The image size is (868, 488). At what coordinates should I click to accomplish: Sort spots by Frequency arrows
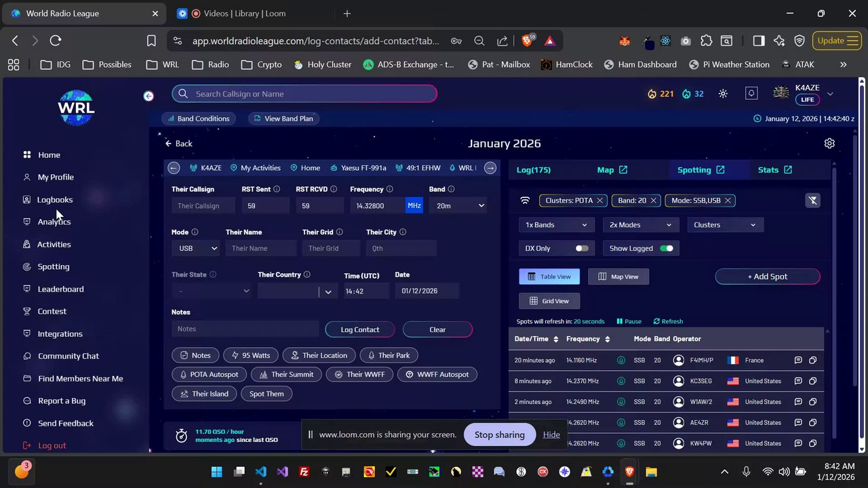click(607, 339)
